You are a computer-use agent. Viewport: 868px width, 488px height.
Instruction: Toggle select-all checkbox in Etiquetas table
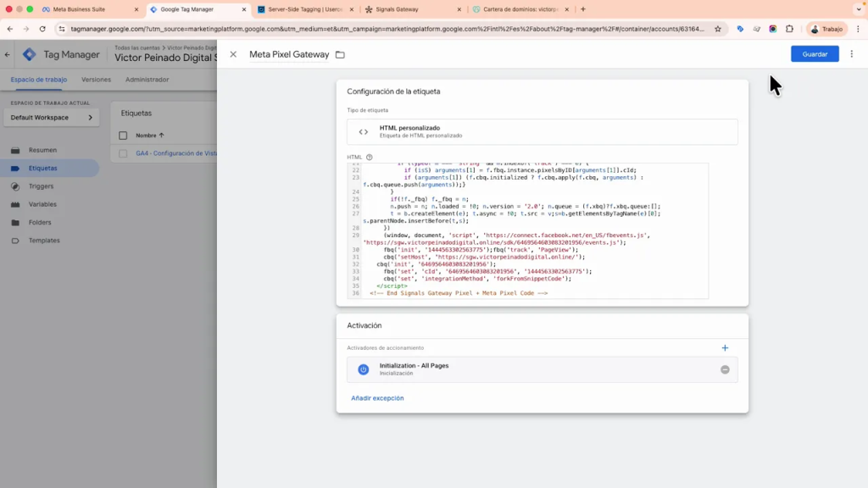pos(123,136)
